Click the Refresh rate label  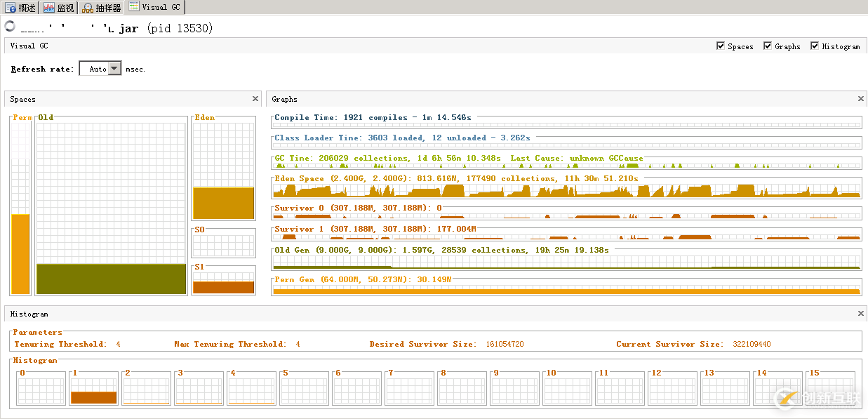click(42, 69)
